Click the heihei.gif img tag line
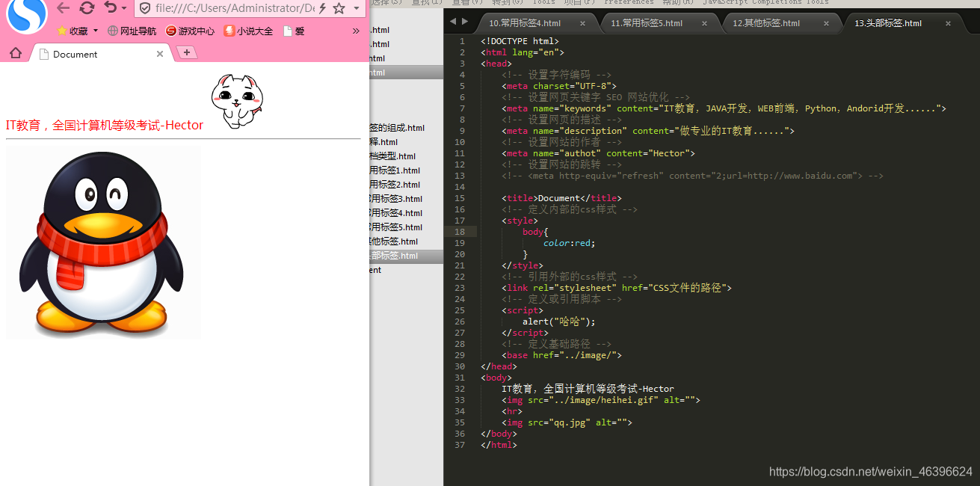 pyautogui.click(x=601, y=400)
